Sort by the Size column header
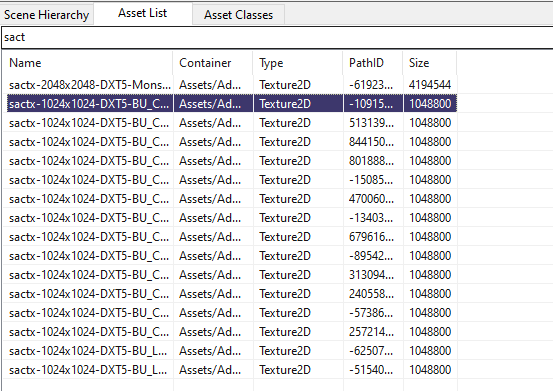This screenshot has width=553, height=391. click(430, 63)
